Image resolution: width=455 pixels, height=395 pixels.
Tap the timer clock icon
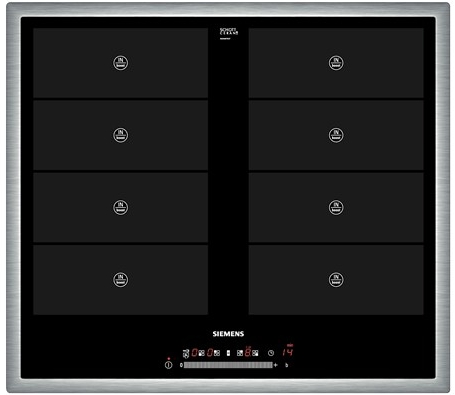[271, 353]
